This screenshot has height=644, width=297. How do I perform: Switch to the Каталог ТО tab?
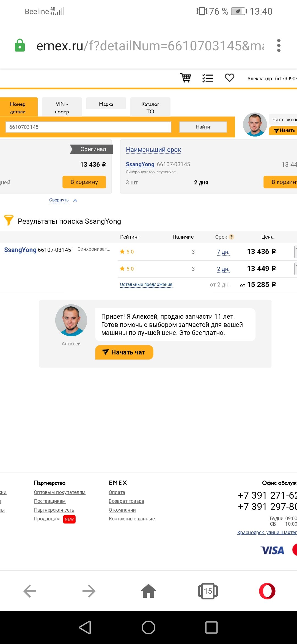(x=150, y=107)
